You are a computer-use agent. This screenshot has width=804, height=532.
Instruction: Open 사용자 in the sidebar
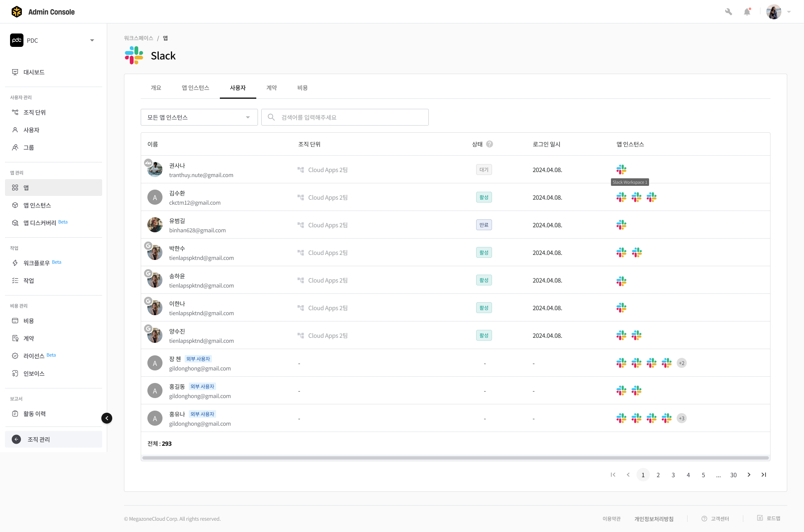coord(54,130)
